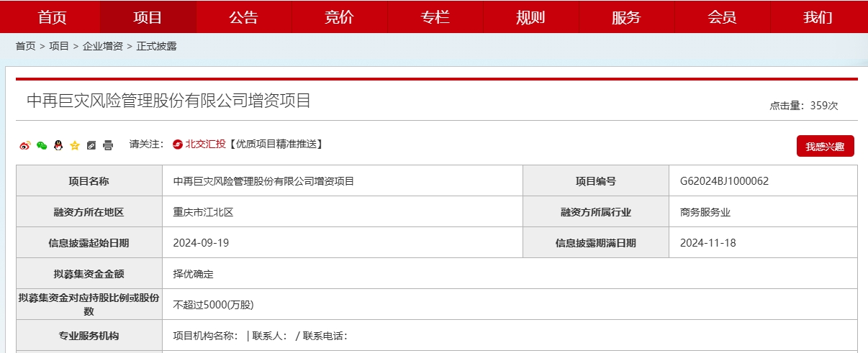Screen dimensions: 868x353
Task: Click the 点击量:359次 counter text
Action: (804, 106)
